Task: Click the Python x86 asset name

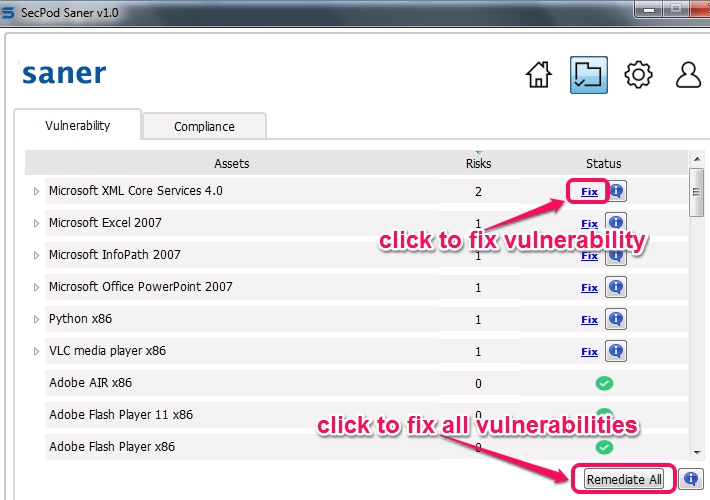Action: [80, 319]
